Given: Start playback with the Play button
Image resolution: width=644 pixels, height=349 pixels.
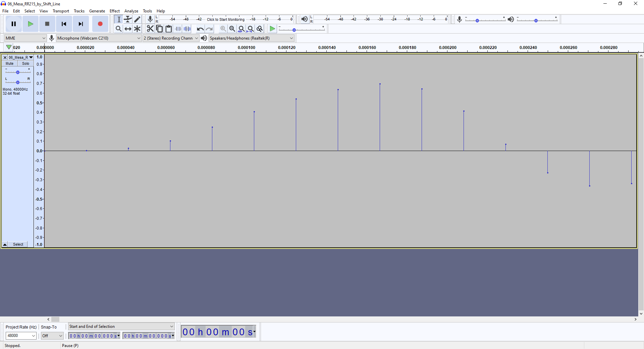Looking at the screenshot, I should pyautogui.click(x=31, y=24).
